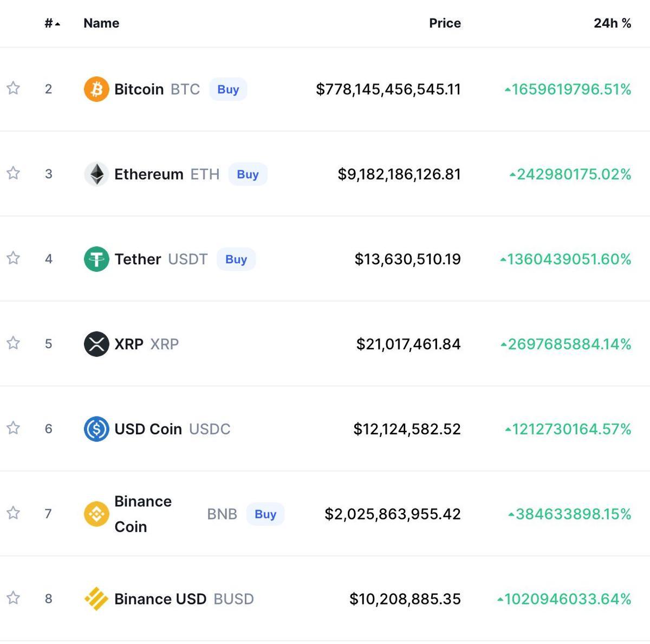Click the USD Coin logo
Screen dimensions: 650x644
[96, 428]
